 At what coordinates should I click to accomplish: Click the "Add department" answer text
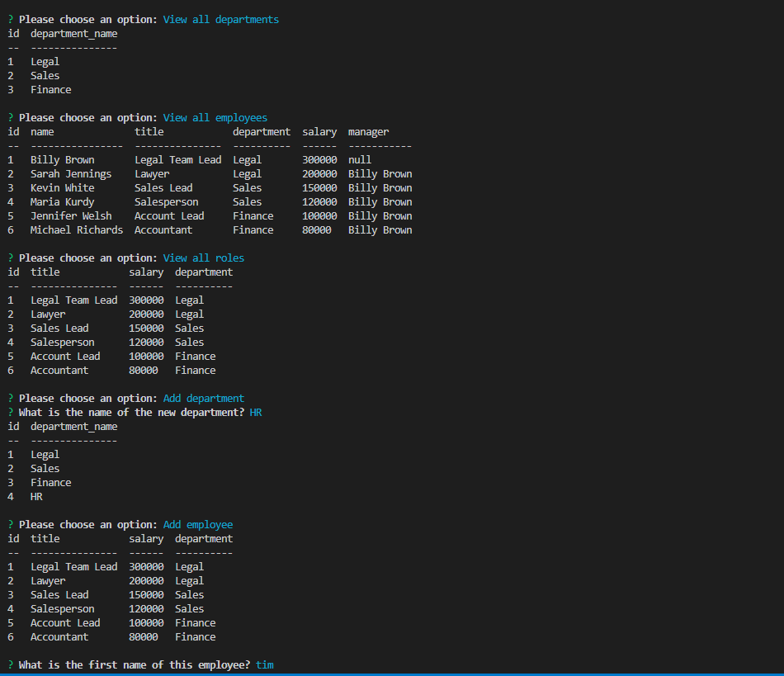[x=204, y=399]
